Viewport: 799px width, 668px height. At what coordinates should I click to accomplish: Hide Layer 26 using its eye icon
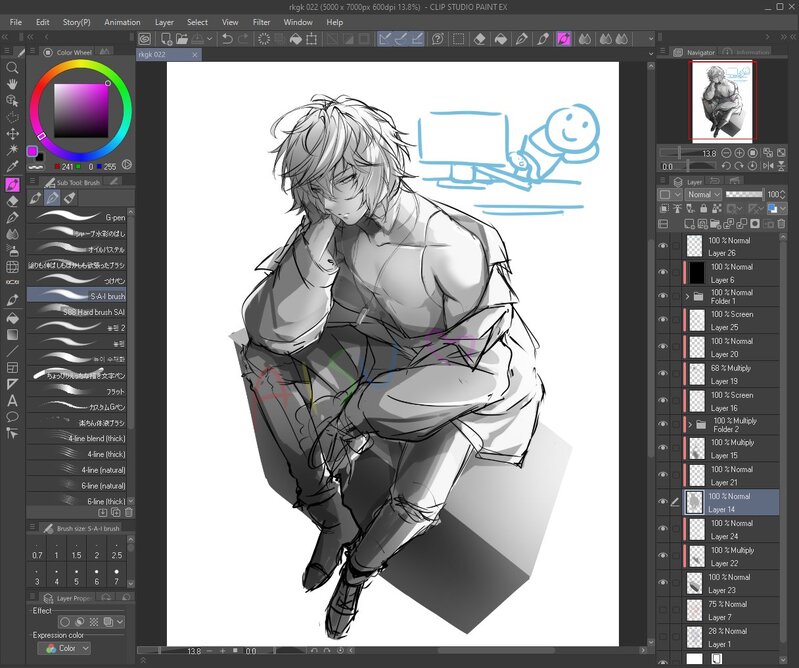tap(663, 246)
